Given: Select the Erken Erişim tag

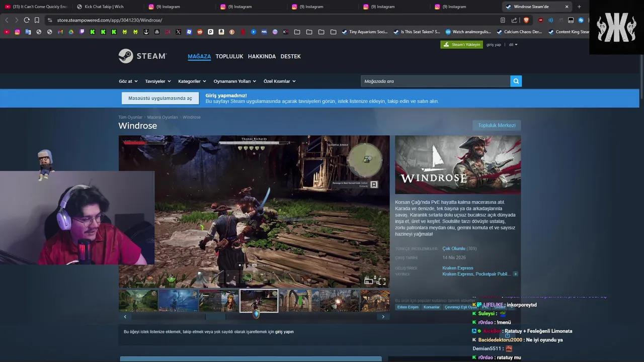Looking at the screenshot, I should coord(408,307).
